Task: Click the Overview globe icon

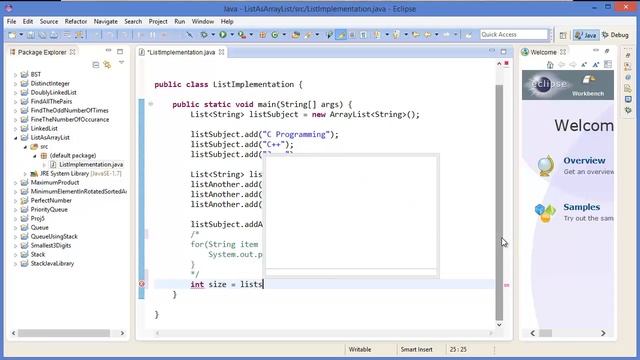Action: [545, 166]
